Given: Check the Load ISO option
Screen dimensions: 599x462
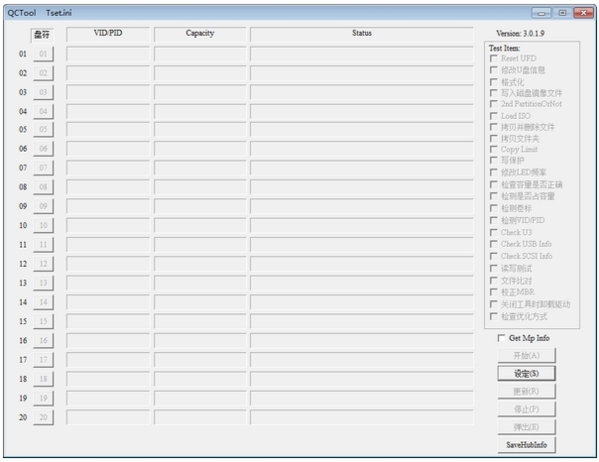Looking at the screenshot, I should pos(494,116).
